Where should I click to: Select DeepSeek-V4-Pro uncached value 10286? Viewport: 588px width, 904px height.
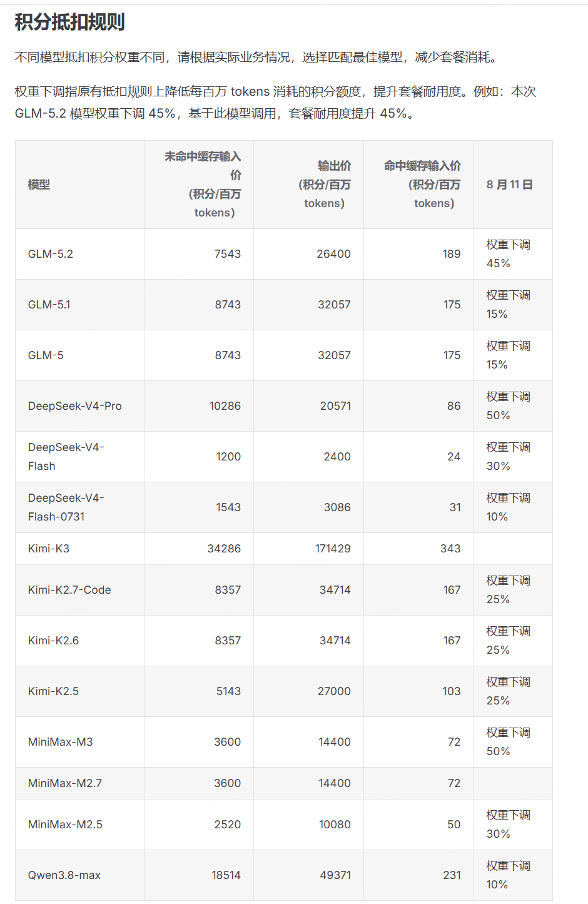[225, 406]
